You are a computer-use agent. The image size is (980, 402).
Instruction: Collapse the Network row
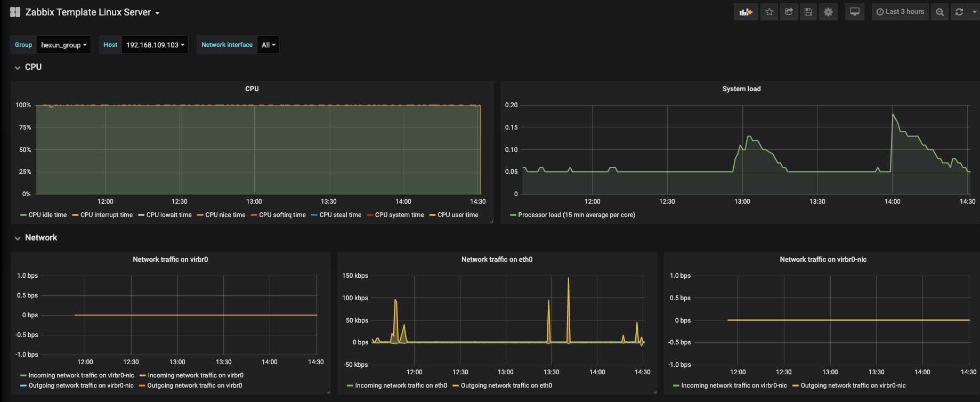click(x=36, y=238)
